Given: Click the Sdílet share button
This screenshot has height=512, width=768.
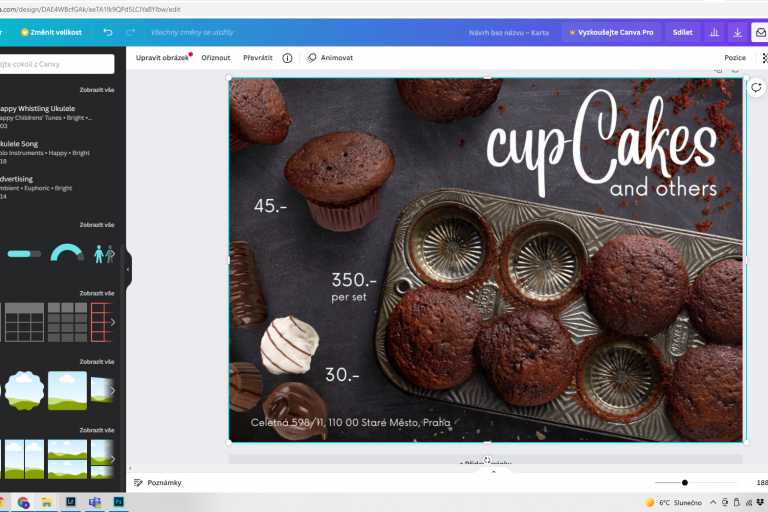Looking at the screenshot, I should click(682, 32).
